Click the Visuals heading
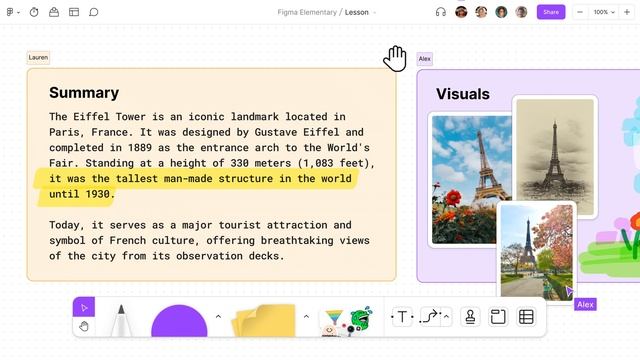The image size is (640, 360). pos(462,94)
